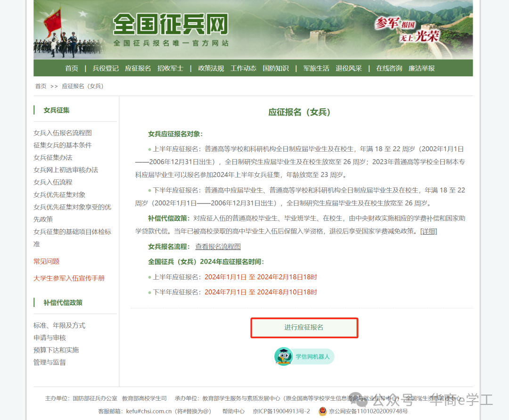
Task: Click the 进行应征报名 button
Action: point(304,328)
